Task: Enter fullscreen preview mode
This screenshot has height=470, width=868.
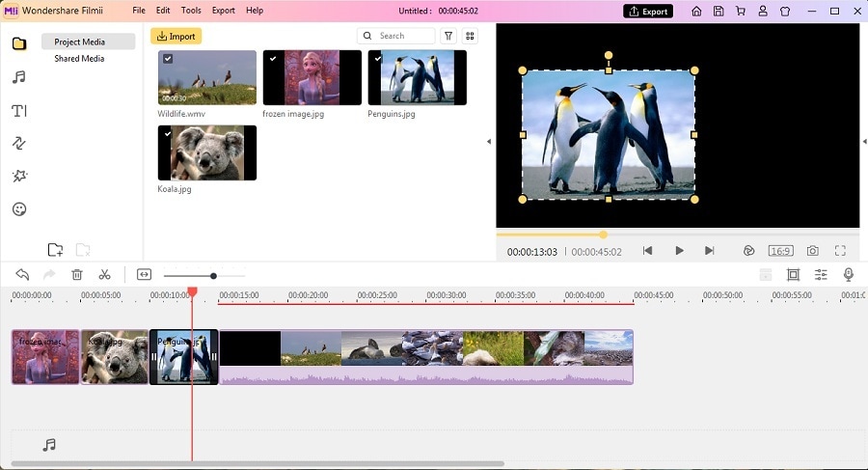Action: coord(840,251)
